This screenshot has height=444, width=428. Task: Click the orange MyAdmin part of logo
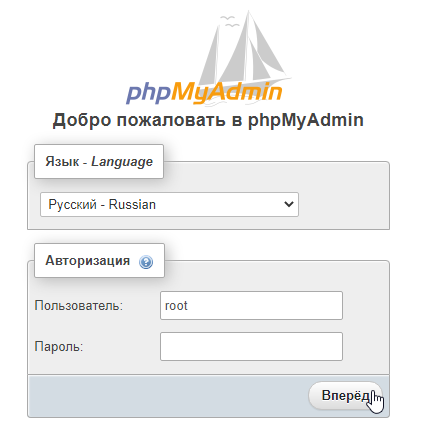point(227,93)
